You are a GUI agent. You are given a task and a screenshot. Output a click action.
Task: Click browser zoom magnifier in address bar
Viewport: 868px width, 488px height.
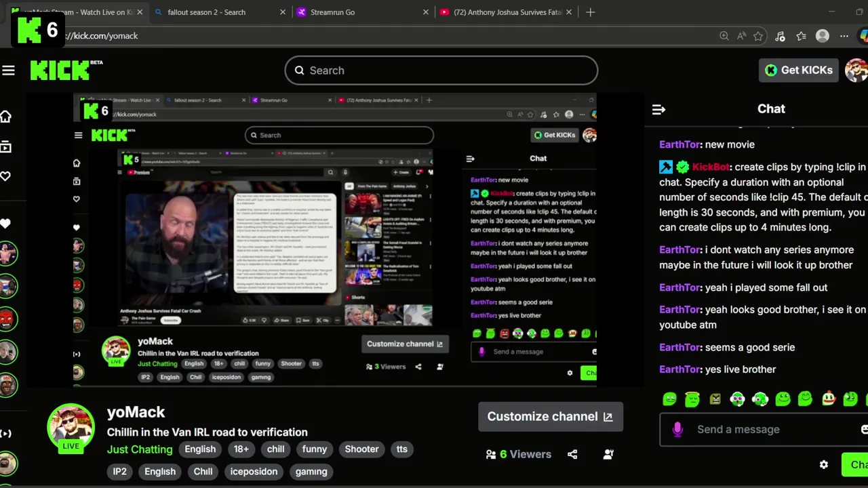724,36
